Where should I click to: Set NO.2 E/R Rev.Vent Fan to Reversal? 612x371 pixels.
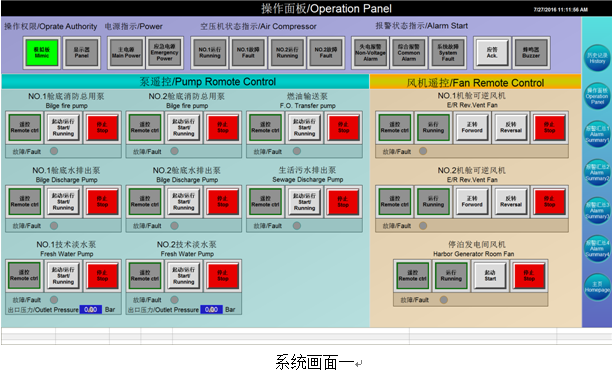511,202
